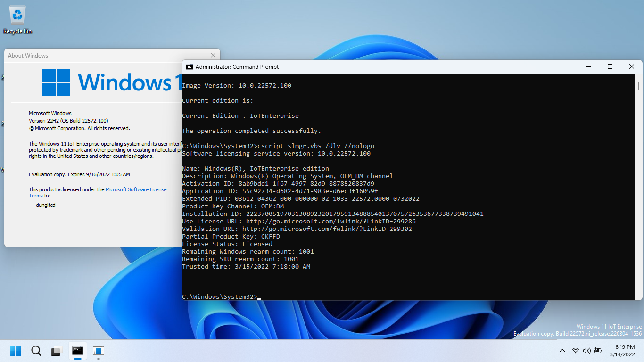Click the 'Product Key Channel: OEM:DM' line
The width and height of the screenshot is (644, 362).
click(x=233, y=206)
